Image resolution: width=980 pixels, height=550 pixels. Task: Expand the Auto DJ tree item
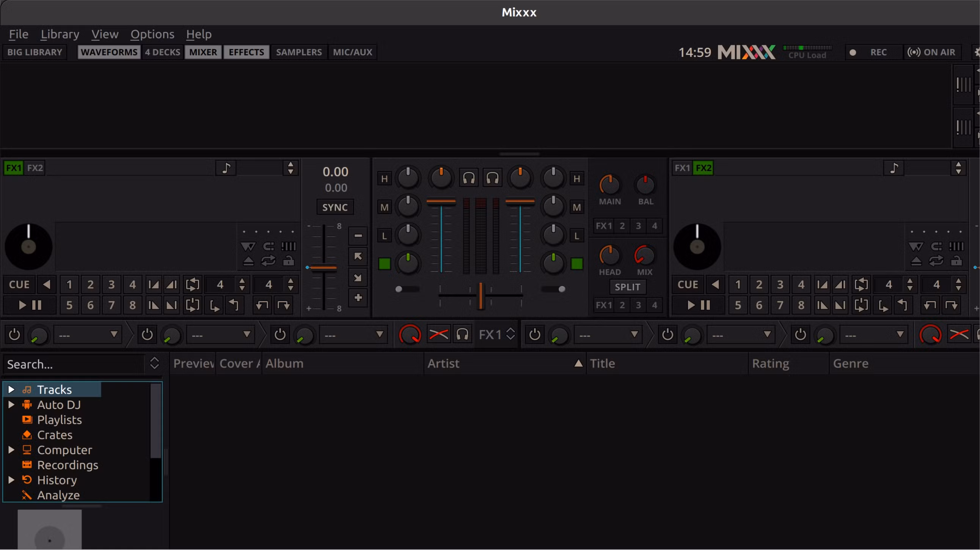(11, 404)
